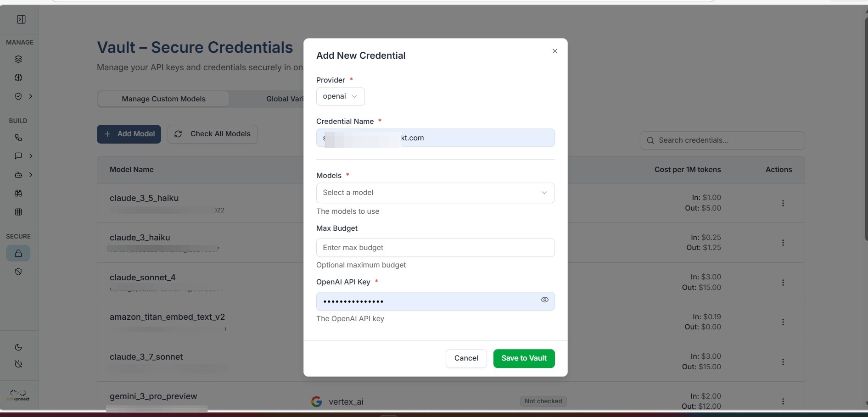Open the shield-slash icon under Secure
The width and height of the screenshot is (868, 417).
(x=18, y=272)
